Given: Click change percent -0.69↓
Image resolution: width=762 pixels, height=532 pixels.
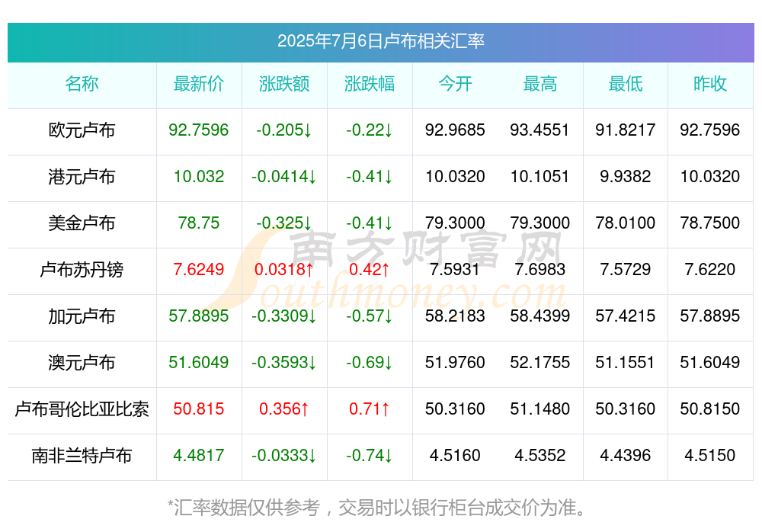Looking at the screenshot, I should (370, 362).
